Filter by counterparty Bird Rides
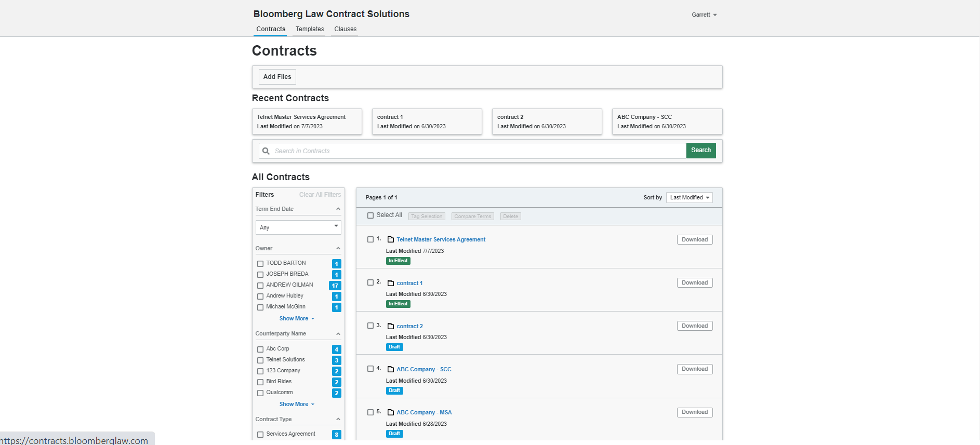This screenshot has width=980, height=445. pyautogui.click(x=260, y=382)
